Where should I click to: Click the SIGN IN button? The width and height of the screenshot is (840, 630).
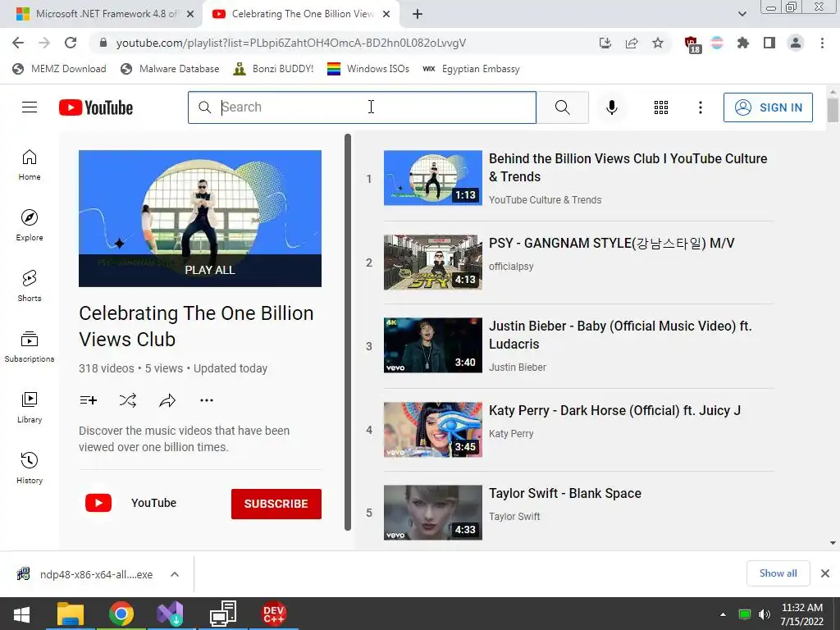click(768, 107)
